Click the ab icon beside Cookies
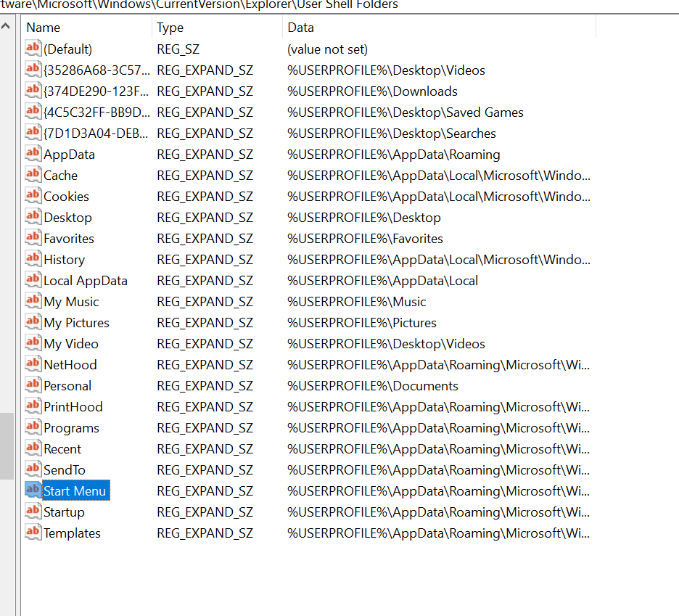 (33, 195)
